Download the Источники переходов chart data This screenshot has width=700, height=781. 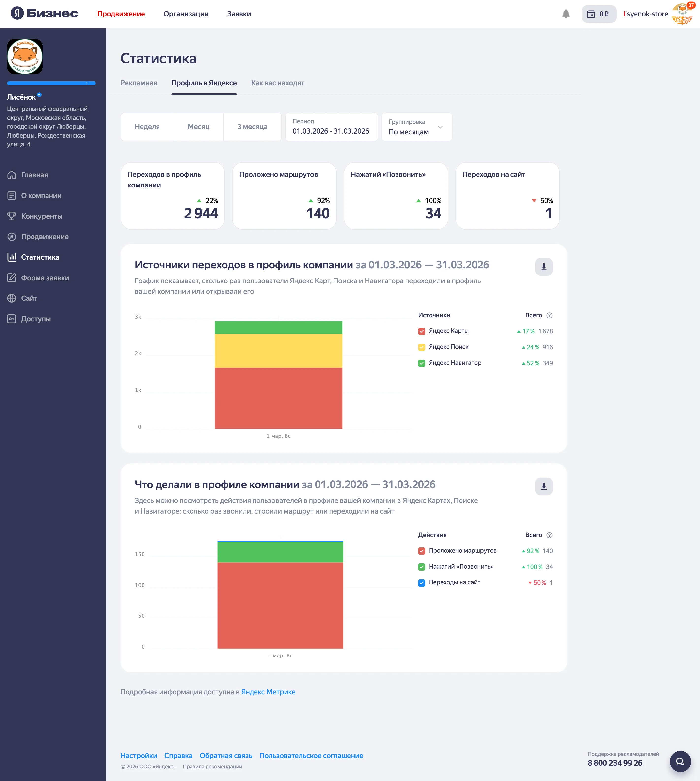click(544, 266)
